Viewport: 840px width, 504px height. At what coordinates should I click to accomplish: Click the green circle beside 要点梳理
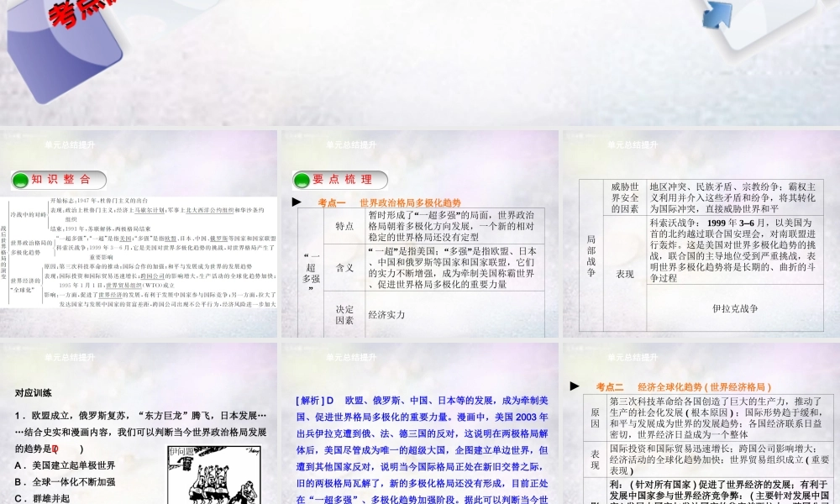[302, 181]
